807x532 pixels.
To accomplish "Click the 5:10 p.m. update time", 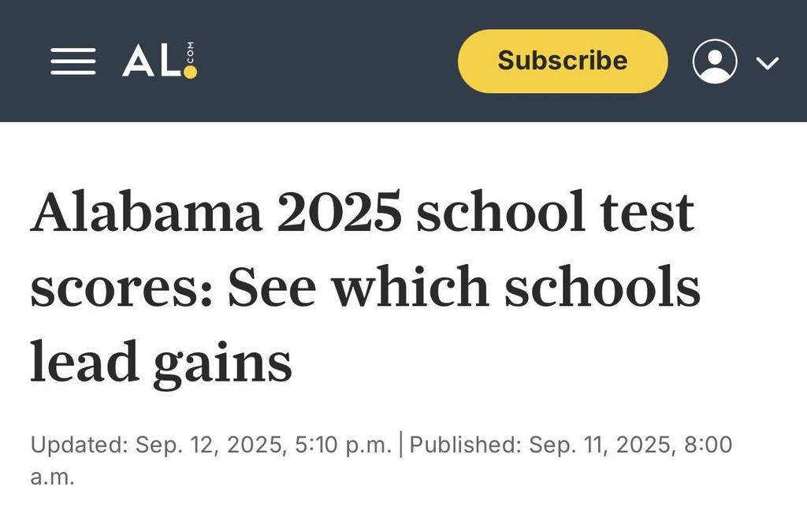I will click(343, 445).
